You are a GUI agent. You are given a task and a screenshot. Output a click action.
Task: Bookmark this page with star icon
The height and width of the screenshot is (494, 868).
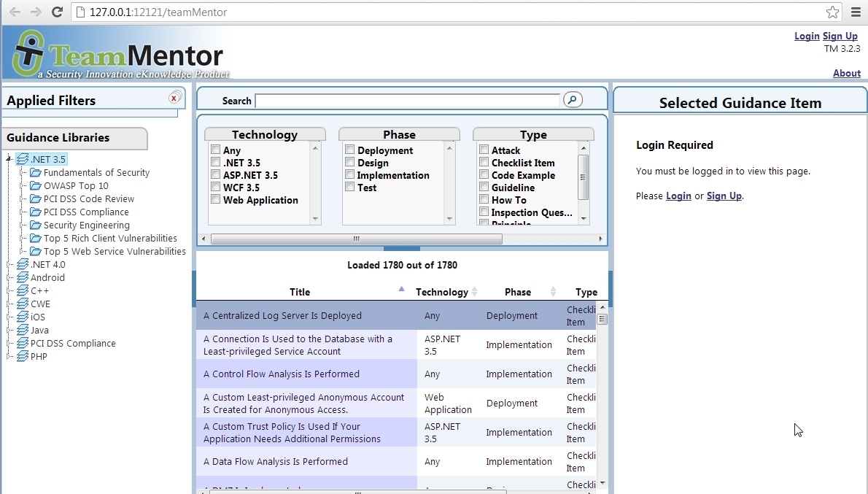[832, 12]
